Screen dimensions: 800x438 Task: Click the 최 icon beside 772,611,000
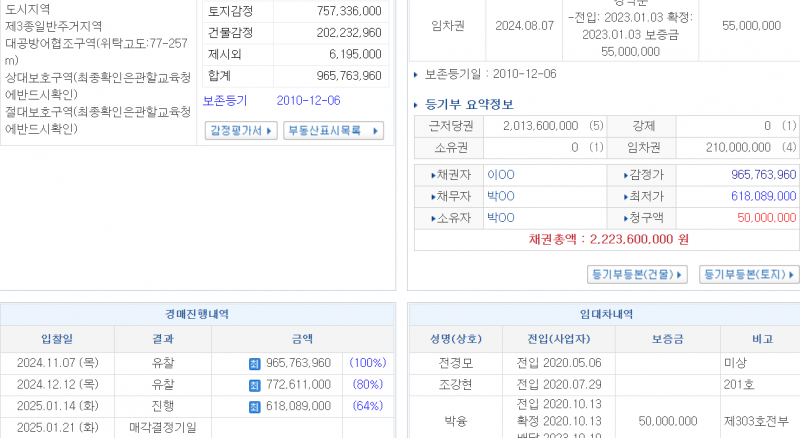coord(254,384)
